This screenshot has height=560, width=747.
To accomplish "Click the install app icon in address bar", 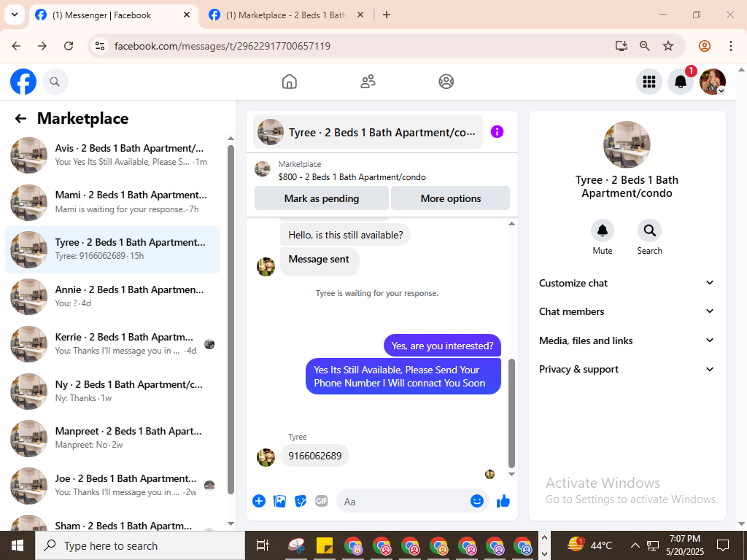I will [622, 46].
